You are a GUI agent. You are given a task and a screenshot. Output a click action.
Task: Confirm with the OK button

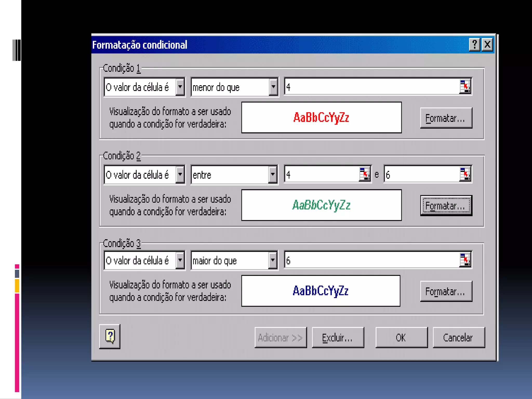coord(401,337)
